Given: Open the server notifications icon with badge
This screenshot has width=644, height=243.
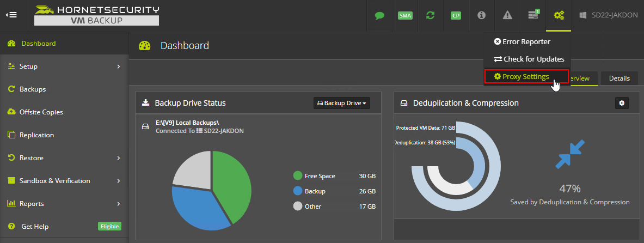Looking at the screenshot, I should (533, 15).
